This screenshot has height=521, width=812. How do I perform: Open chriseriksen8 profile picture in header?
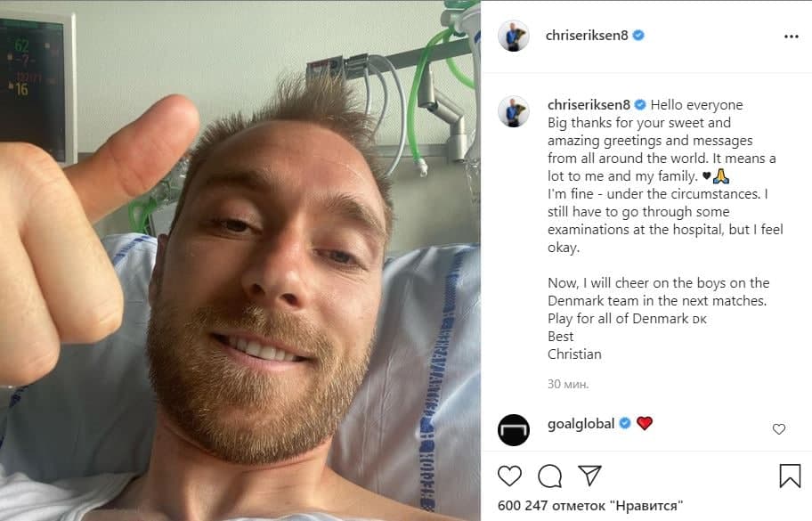tap(513, 37)
